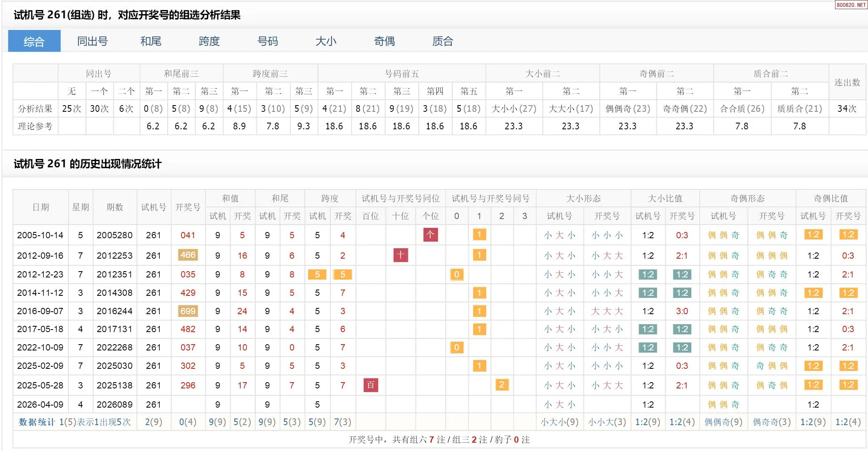
Task: Open the 奇偶 tab
Action: tap(384, 41)
